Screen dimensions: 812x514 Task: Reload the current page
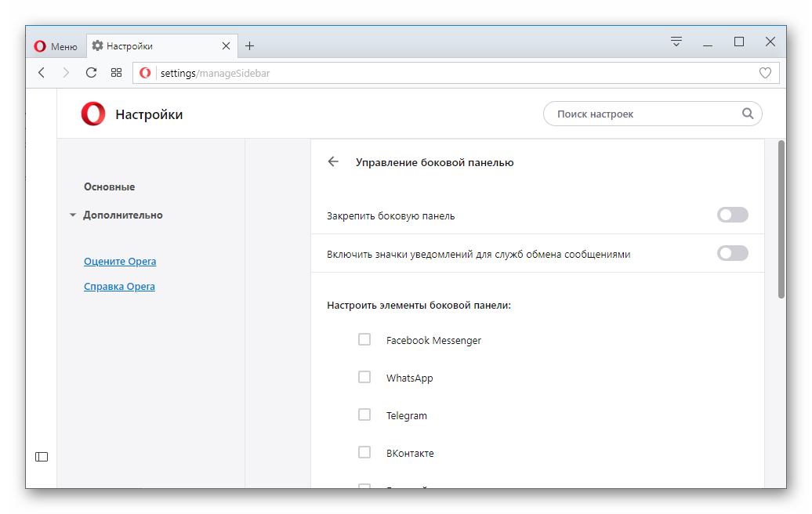[91, 73]
